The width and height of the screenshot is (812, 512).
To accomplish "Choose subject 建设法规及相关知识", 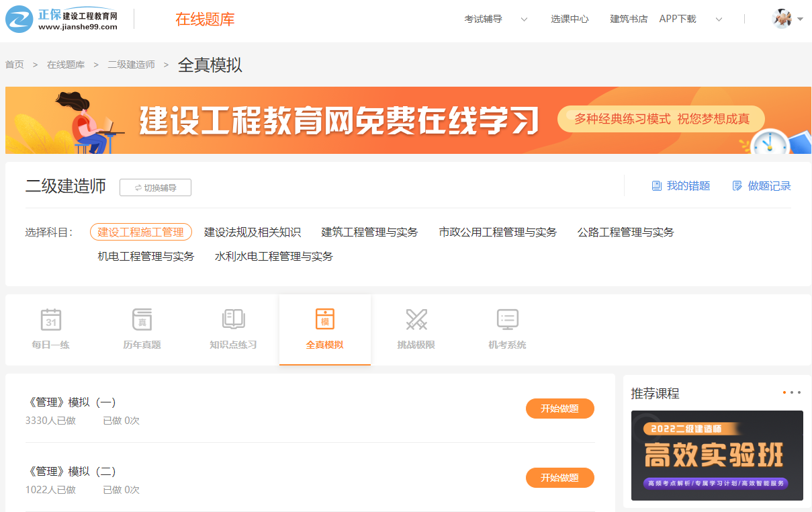I will 253,232.
